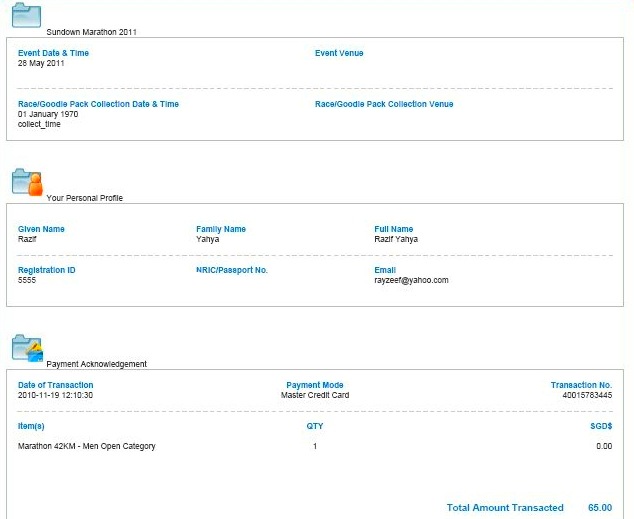The height and width of the screenshot is (519, 634).
Task: Select the full name 'Razif Yahya'
Action: coord(396,239)
